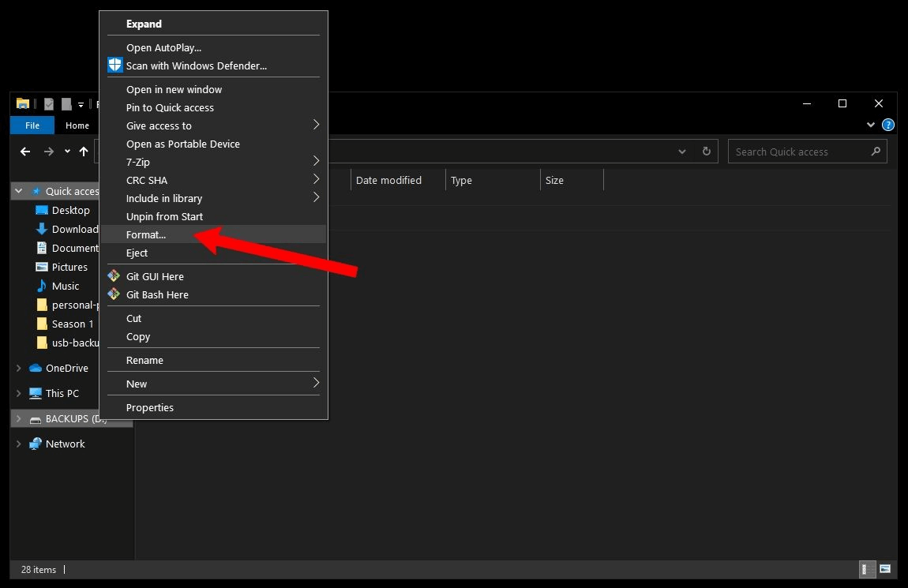908x588 pixels.
Task: Switch to large icons view in status bar
Action: (885, 569)
